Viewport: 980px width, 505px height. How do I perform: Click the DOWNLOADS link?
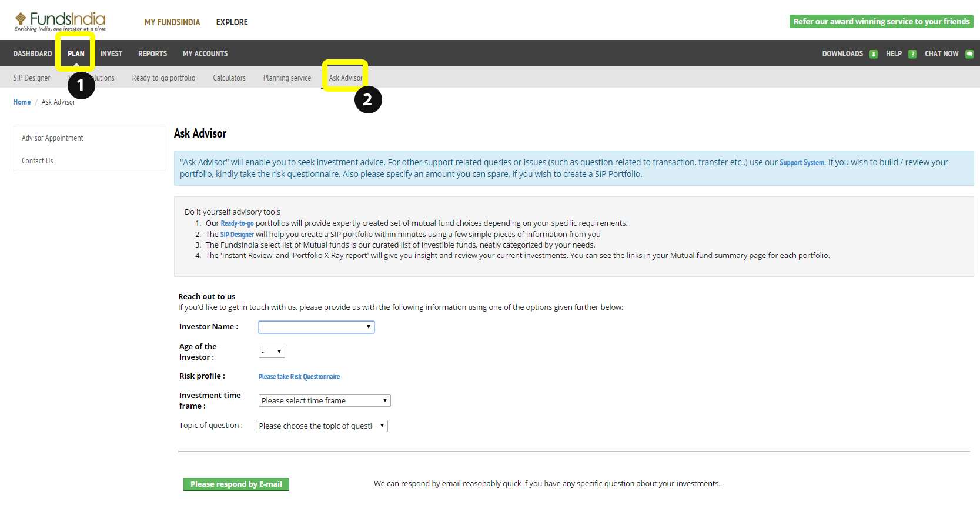(x=842, y=53)
